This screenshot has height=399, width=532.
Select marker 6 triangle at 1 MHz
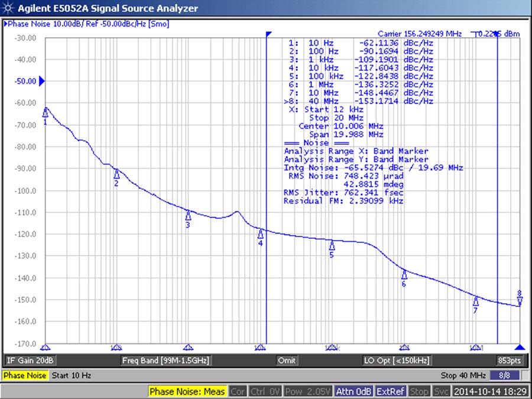tap(404, 274)
